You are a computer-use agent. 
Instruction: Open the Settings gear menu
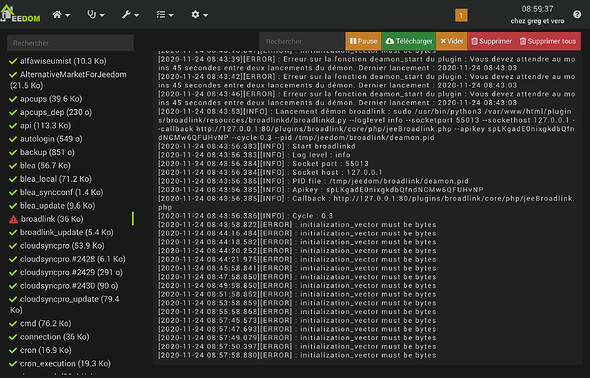coord(199,15)
